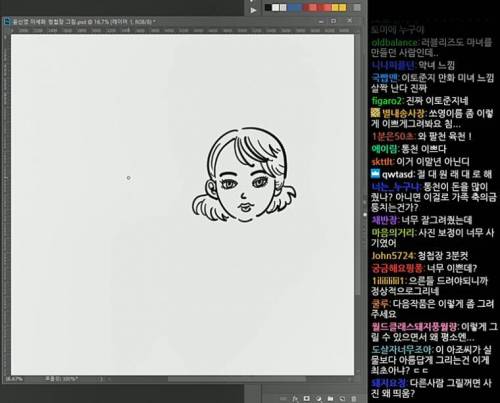
Task: Click the 도살자너무조아 username in chat
Action: tap(402, 350)
